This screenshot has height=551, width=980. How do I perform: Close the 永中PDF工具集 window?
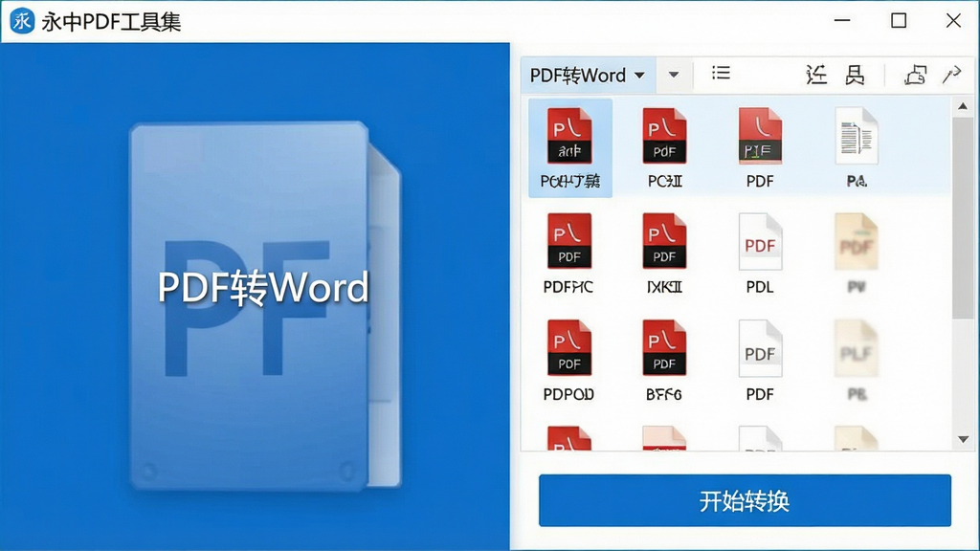coord(953,21)
